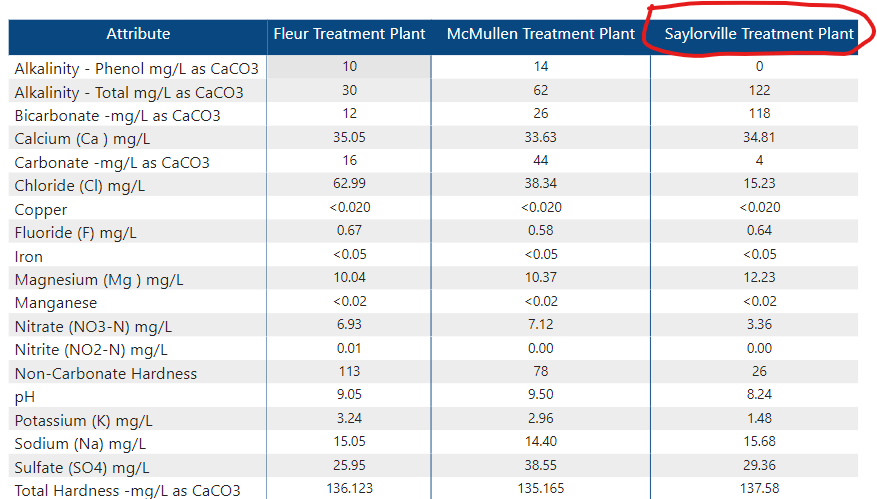Screen dimensions: 877x499
Task: Click the Bicarbonate -mg/L as CaCO3 row label
Action: 117,116
